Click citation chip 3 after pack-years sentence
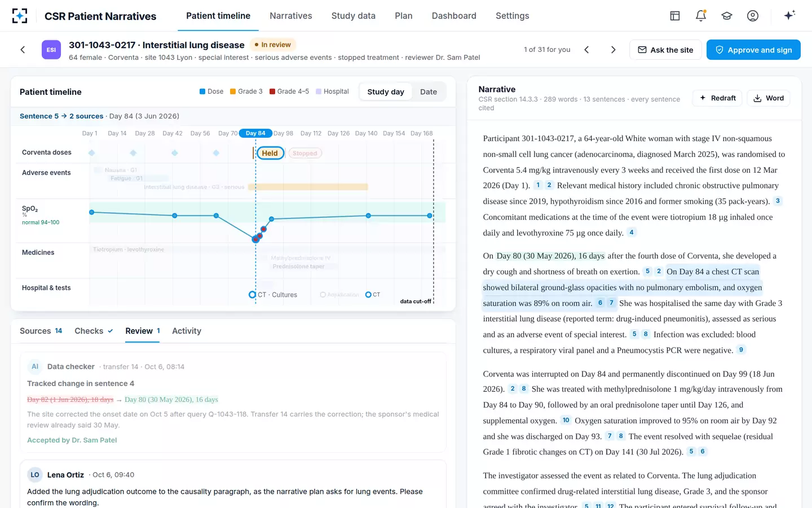The width and height of the screenshot is (812, 508). [778, 201]
